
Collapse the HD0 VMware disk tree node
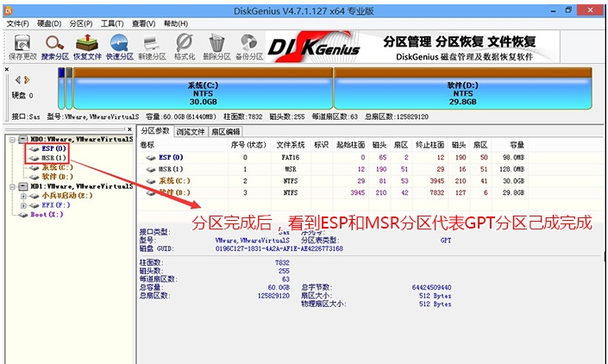pyautogui.click(x=12, y=139)
